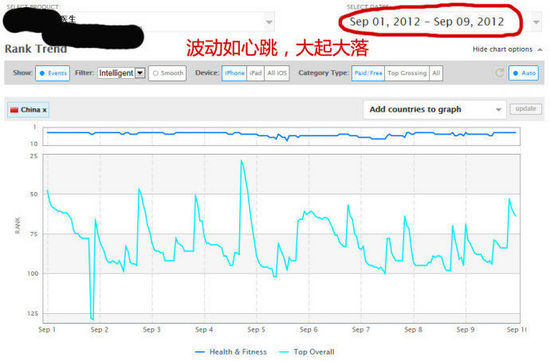Image resolution: width=550 pixels, height=361 pixels.
Task: Expand the product selector dropdown arrow
Action: [269, 22]
